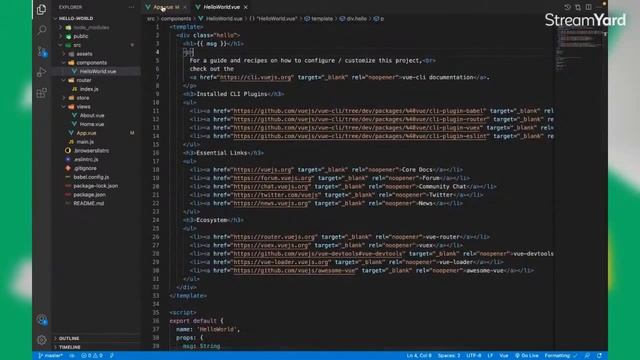Screen dimensions: 640x360
Task: Switch to the HelloWorld.vue tab
Action: [222, 7]
